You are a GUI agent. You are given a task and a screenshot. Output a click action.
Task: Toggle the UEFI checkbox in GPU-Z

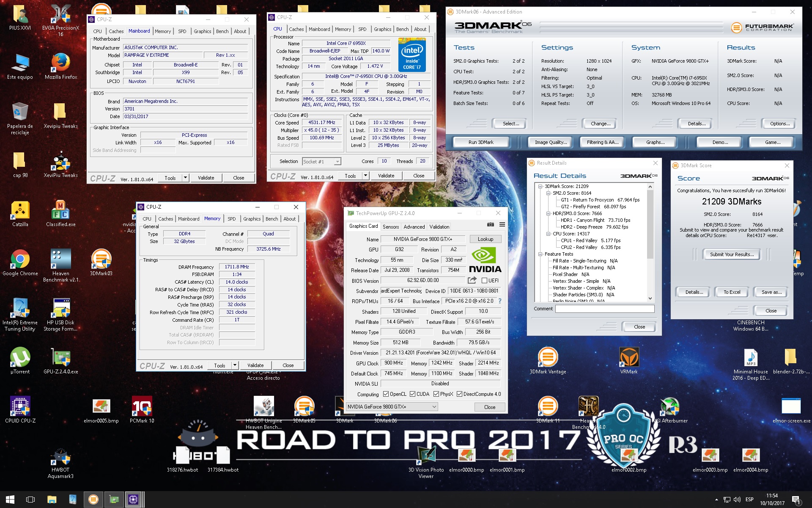point(485,281)
